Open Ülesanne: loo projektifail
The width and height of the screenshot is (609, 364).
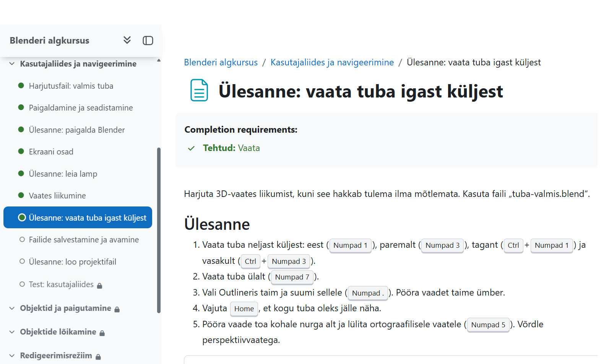click(x=73, y=262)
